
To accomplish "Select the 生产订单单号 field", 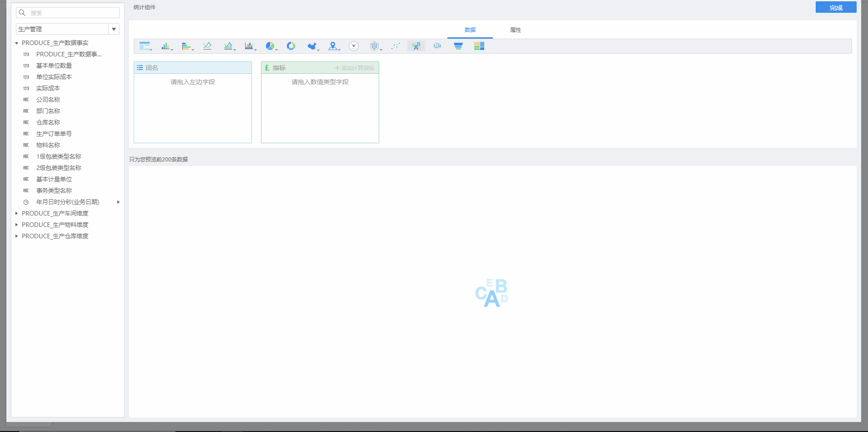I will pyautogui.click(x=54, y=134).
